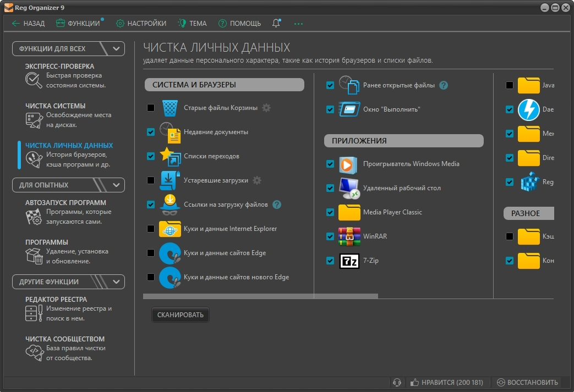Screen dimensions: 574x392
Task: Collapse the ДРУГИЕ ФУНКЦИИ section
Action: point(116,281)
